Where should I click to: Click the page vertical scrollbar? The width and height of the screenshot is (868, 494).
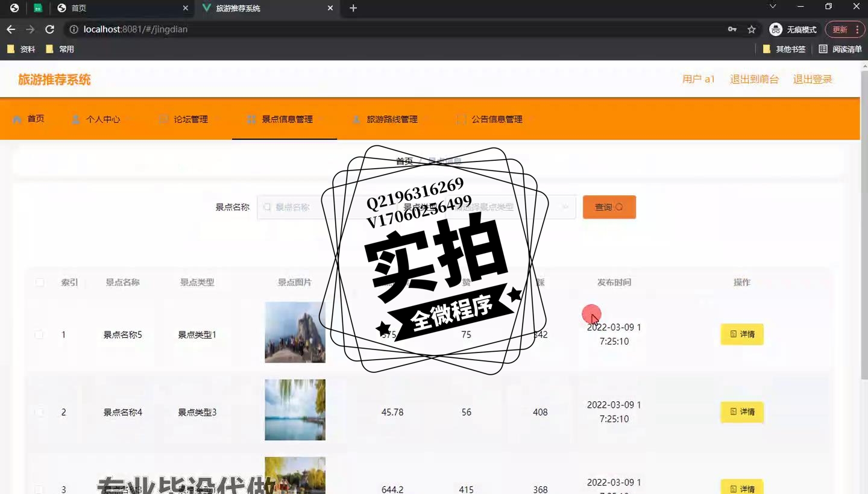pyautogui.click(x=864, y=226)
